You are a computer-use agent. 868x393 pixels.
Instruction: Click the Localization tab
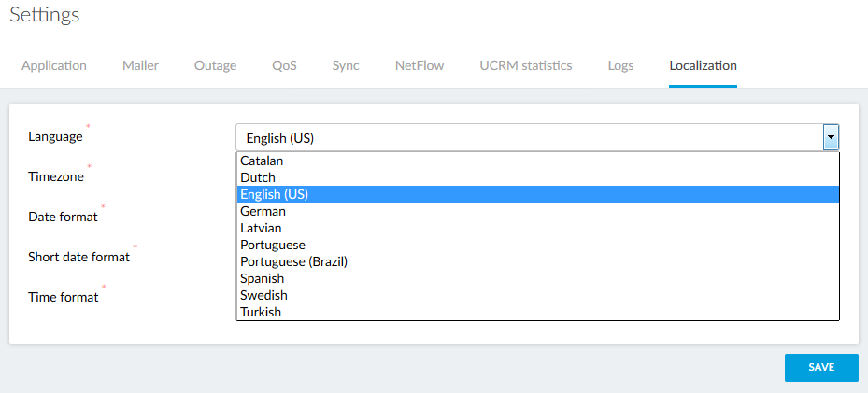coord(703,65)
